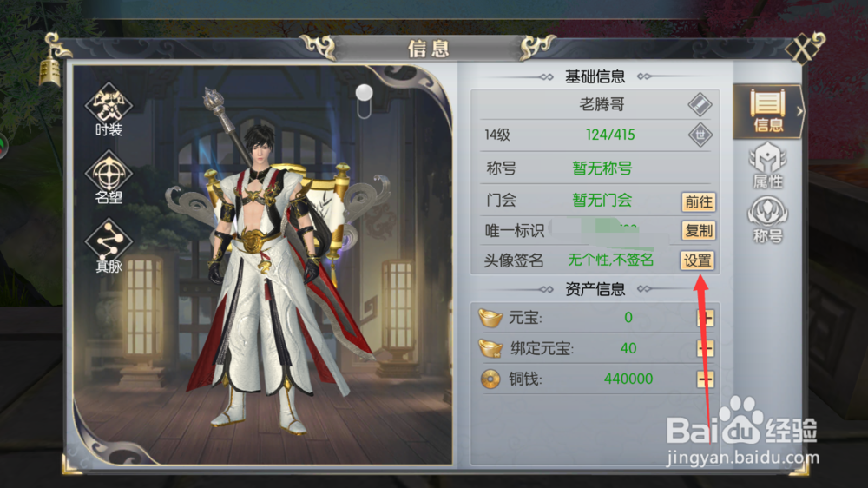
Task: Close the 信息 panel with the X
Action: 804,49
